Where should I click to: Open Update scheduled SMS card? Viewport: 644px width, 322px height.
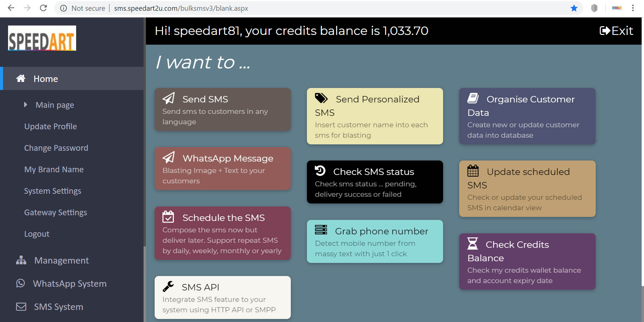(527, 189)
